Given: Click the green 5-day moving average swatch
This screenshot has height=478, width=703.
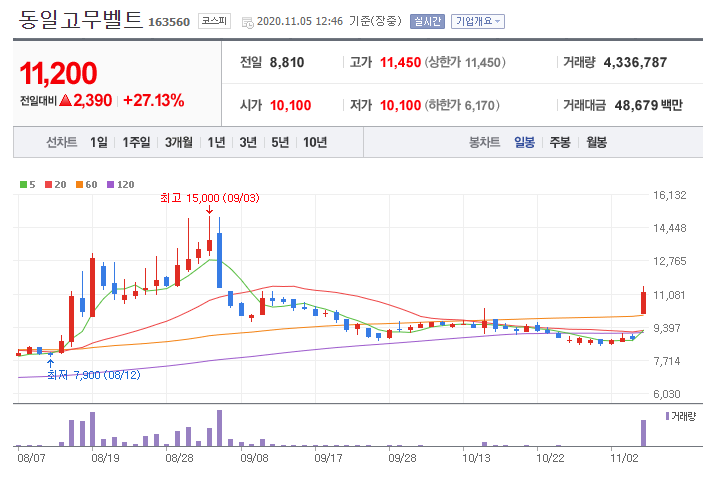Looking at the screenshot, I should (23, 184).
